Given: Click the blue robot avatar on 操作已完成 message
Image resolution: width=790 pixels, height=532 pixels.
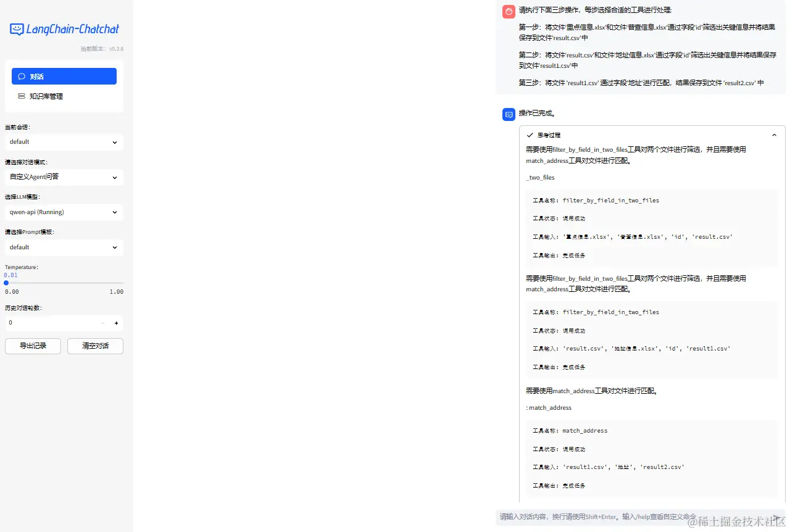Looking at the screenshot, I should tap(509, 114).
